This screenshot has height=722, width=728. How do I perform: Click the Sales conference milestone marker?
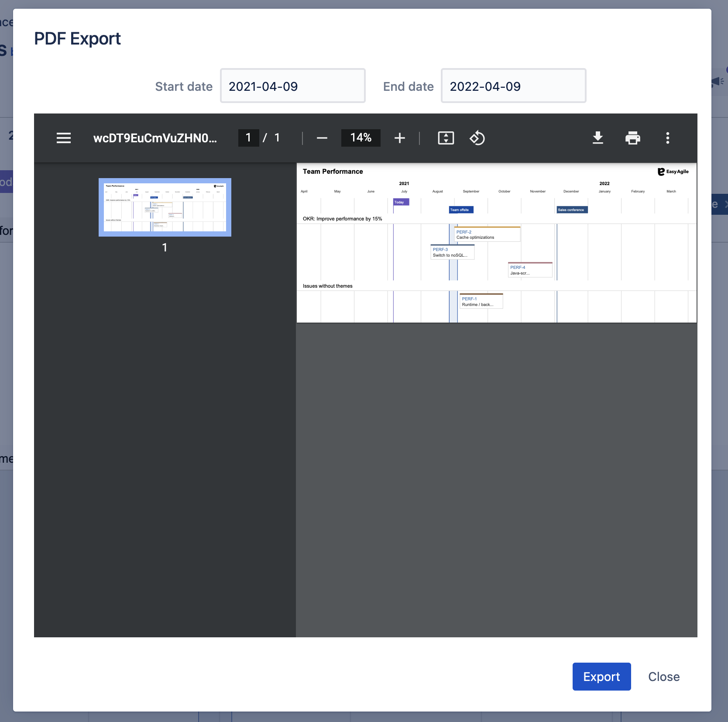click(x=572, y=210)
